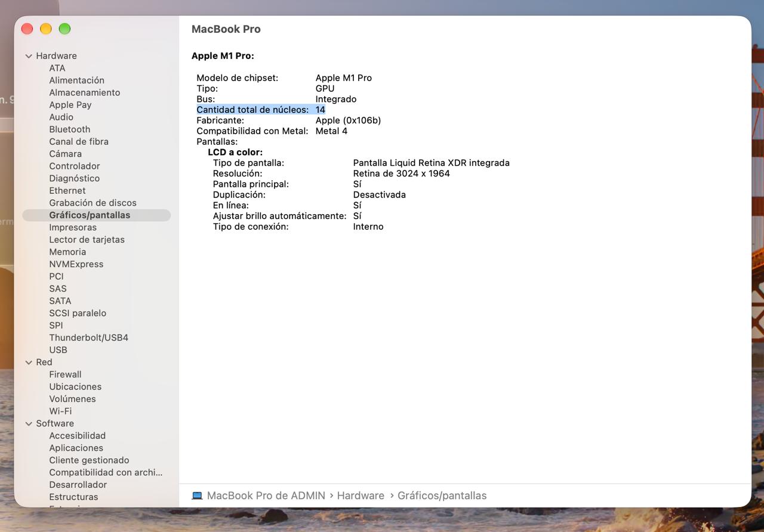Select SAS in the sidebar
This screenshot has width=764, height=532.
click(57, 289)
